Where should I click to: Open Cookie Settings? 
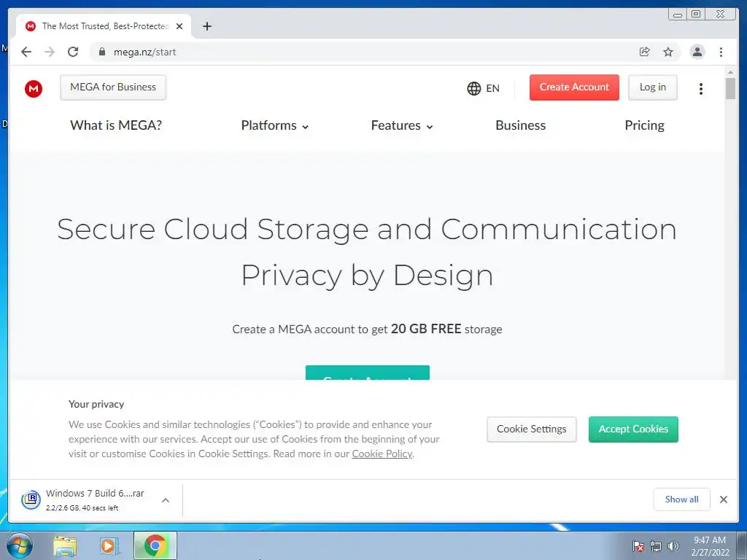pyautogui.click(x=532, y=429)
